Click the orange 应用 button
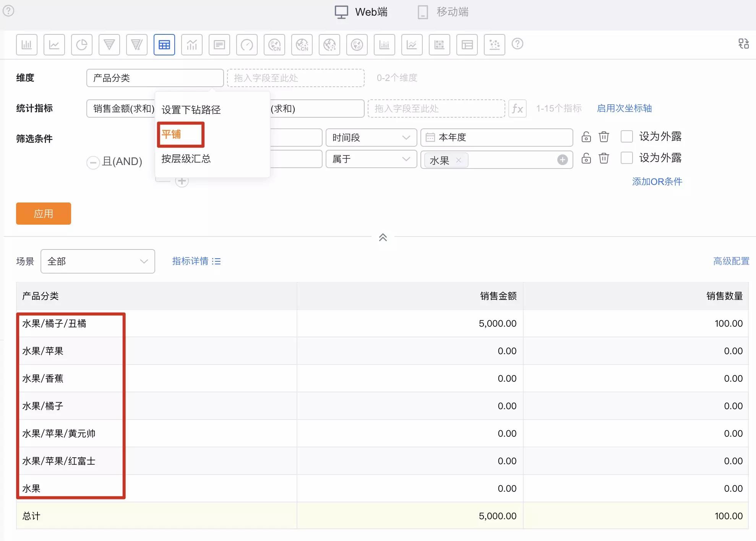The width and height of the screenshot is (756, 541). point(44,214)
